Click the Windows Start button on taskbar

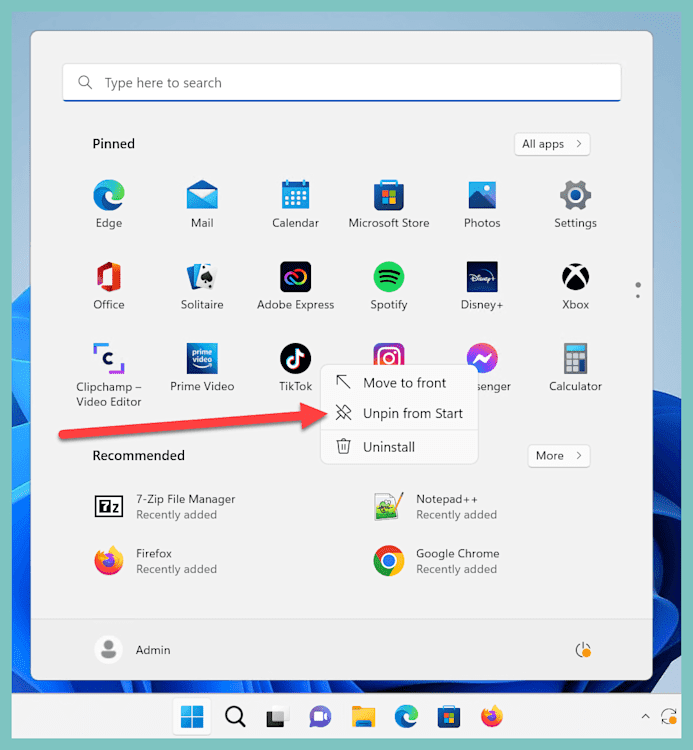[x=192, y=717]
